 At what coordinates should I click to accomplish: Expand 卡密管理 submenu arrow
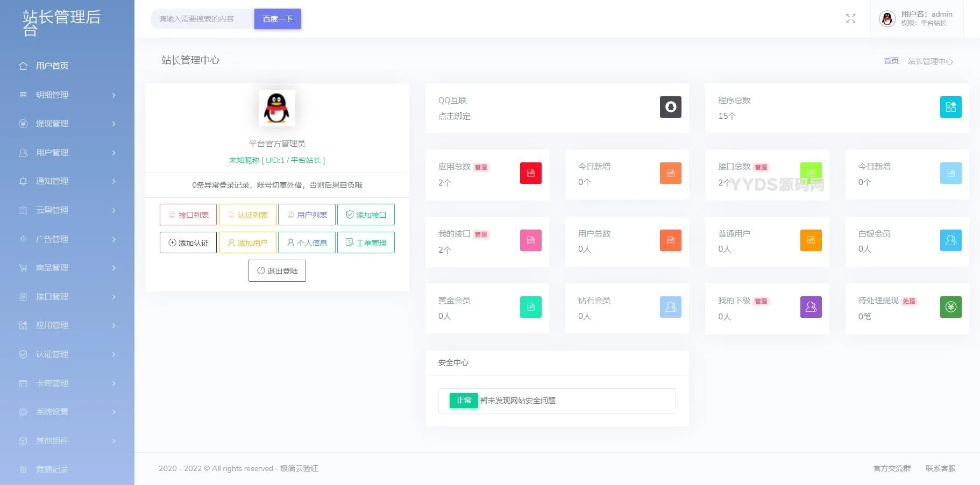point(113,383)
